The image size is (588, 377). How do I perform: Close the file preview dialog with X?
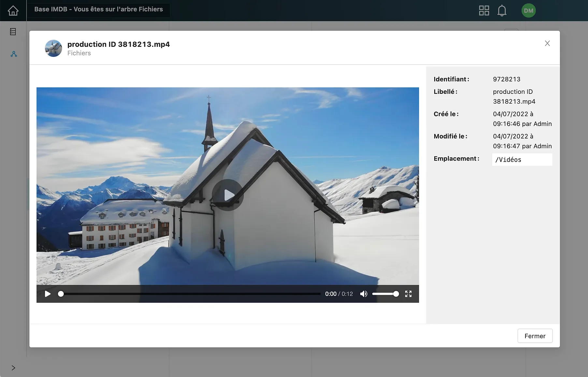click(547, 43)
